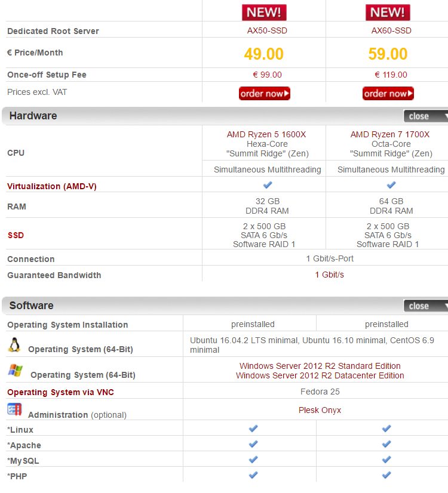Open the Plesk Onyx link
The image size is (448, 493).
(320, 410)
